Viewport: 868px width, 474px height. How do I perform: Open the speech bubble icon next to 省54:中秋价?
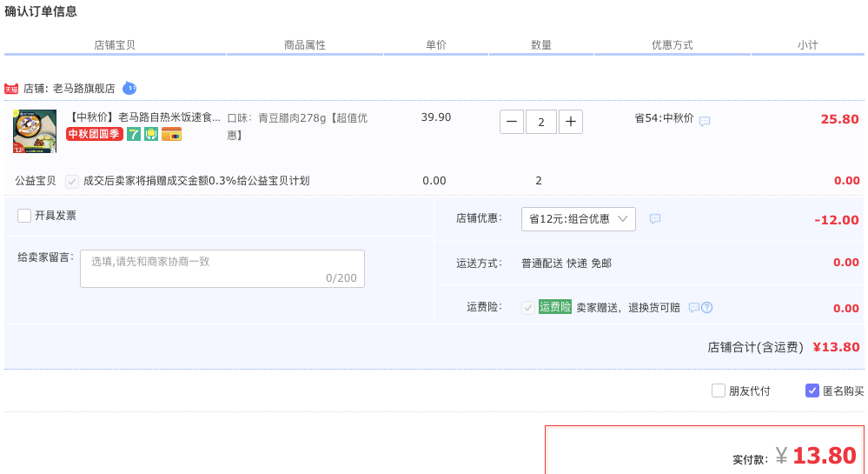click(x=704, y=121)
